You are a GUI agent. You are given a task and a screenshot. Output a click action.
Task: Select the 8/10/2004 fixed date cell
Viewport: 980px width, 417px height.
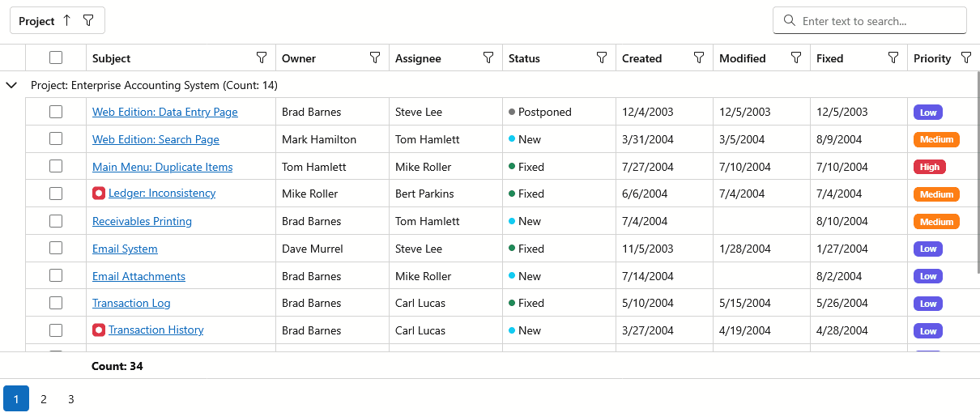[859, 221]
